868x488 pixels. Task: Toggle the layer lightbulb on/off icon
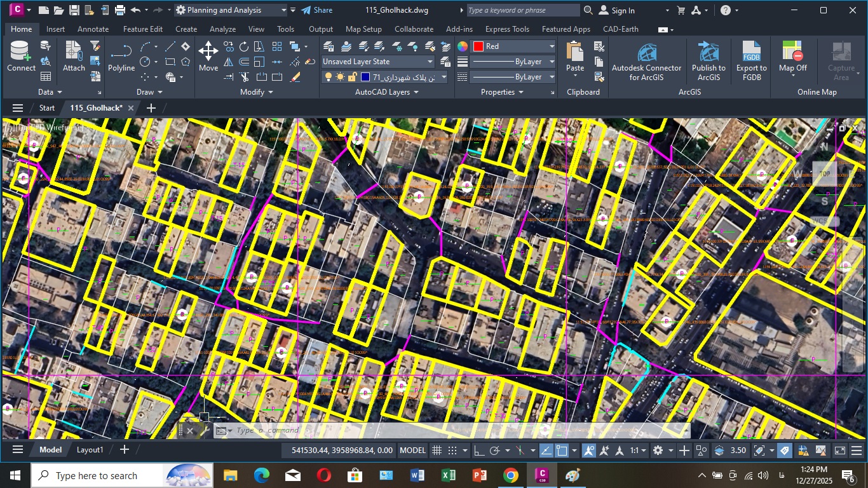tap(328, 77)
